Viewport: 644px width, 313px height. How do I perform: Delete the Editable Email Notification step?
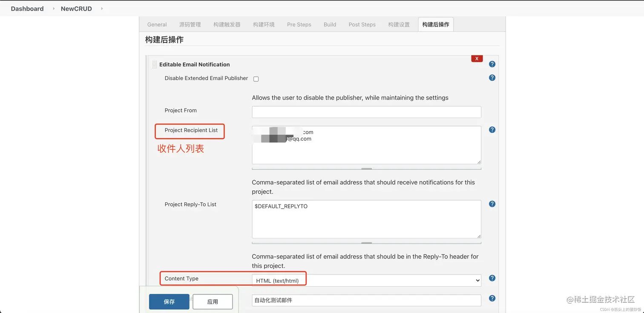point(477,59)
